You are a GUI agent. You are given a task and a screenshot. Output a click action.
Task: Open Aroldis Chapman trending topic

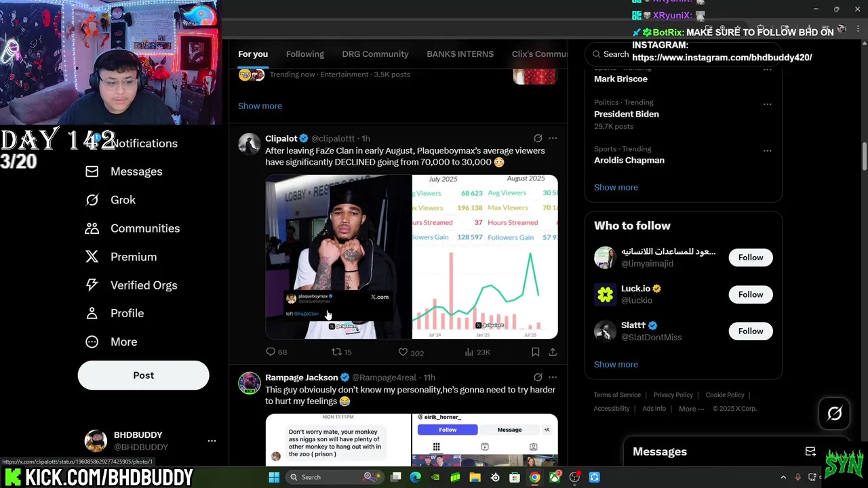coord(629,160)
